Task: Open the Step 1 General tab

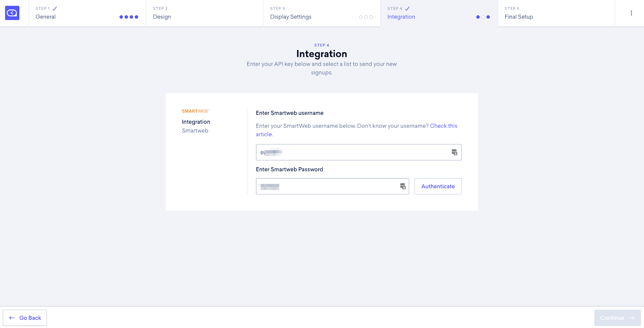Action: click(x=87, y=13)
